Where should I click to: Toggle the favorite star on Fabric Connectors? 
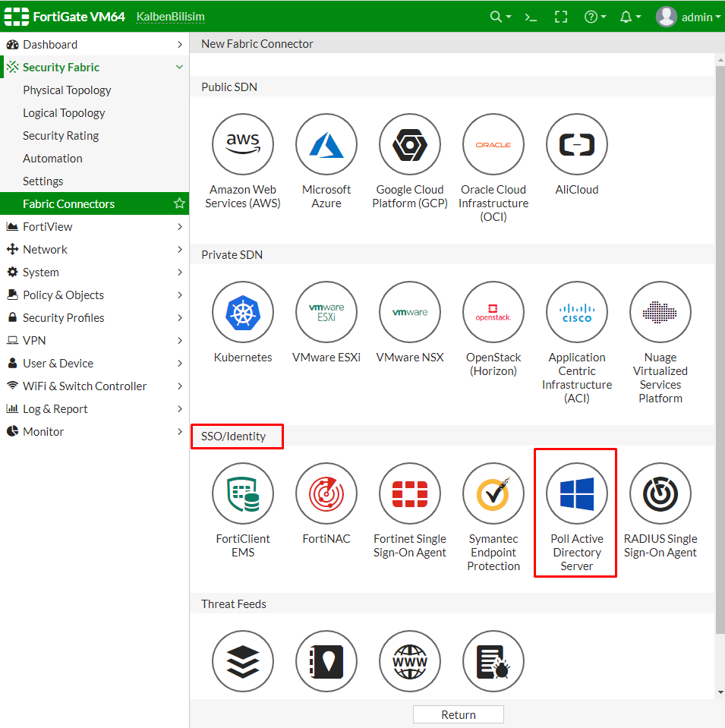(179, 203)
